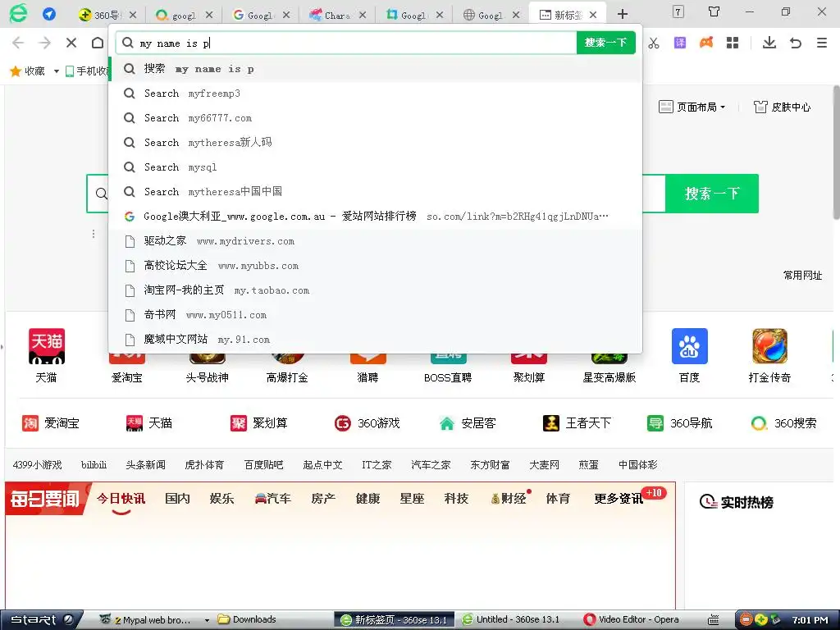The image size is (840, 630).
Task: Add a new tab with plus button
Action: pyautogui.click(x=623, y=14)
